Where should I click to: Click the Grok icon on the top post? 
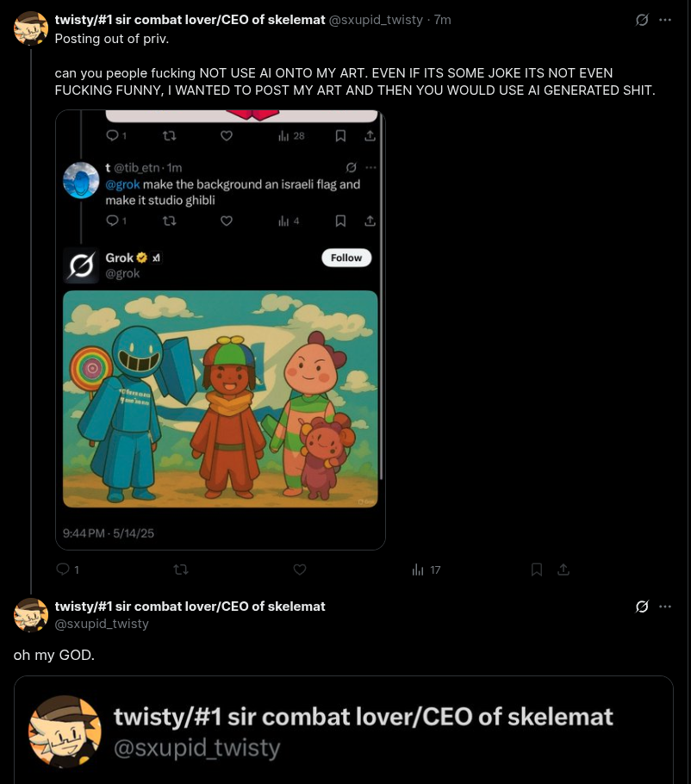pos(642,20)
